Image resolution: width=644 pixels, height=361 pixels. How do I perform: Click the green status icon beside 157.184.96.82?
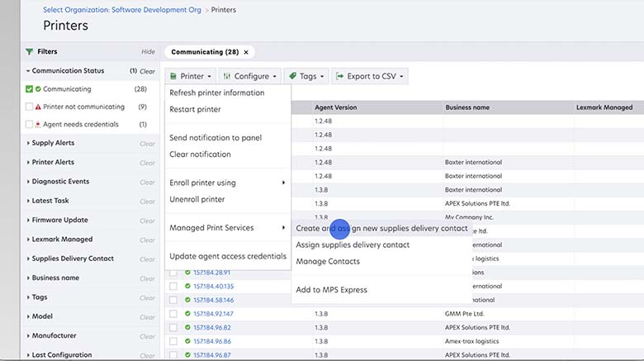point(188,327)
